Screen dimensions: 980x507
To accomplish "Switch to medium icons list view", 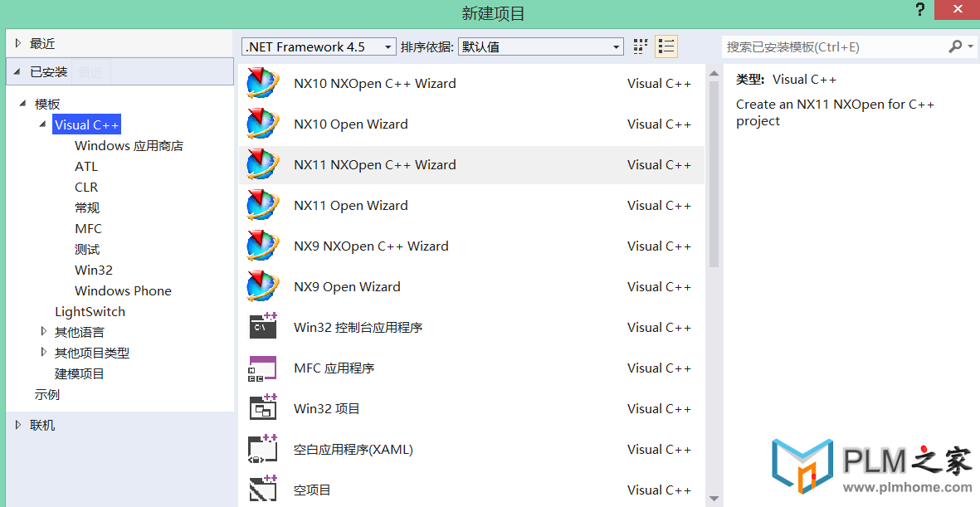I will tap(666, 46).
